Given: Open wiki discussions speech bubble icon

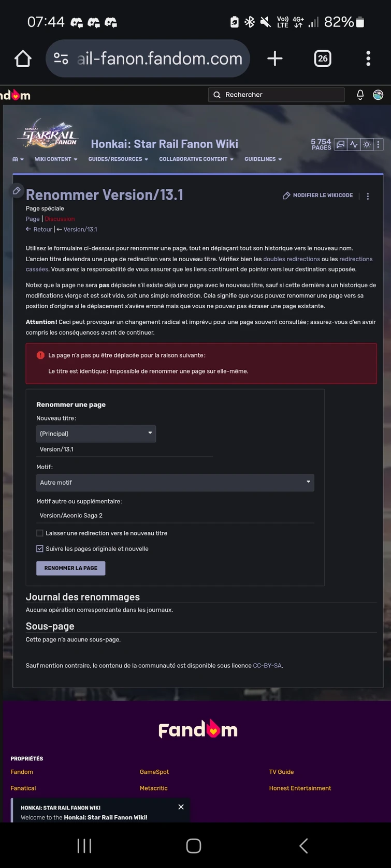Looking at the screenshot, I should click(341, 145).
